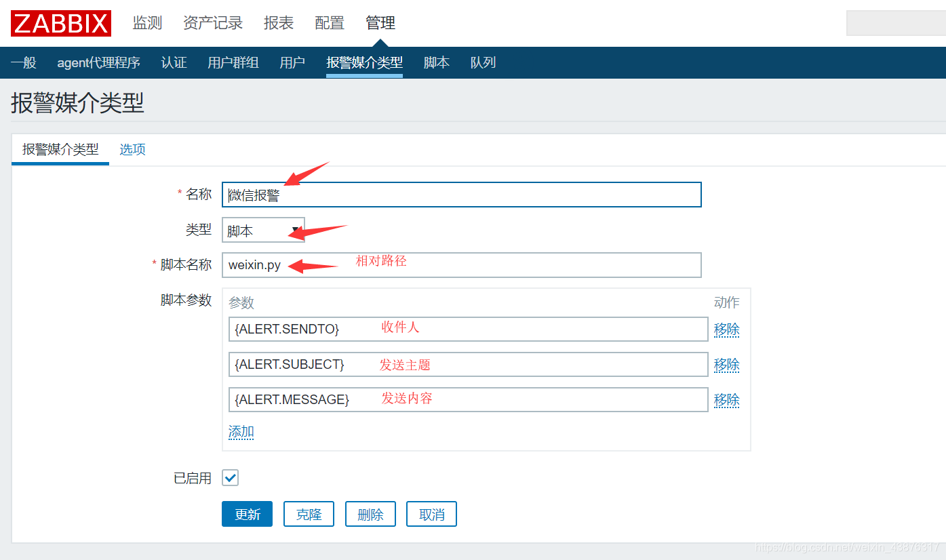Go to the 一般 submenu
The image size is (946, 560).
coord(24,63)
